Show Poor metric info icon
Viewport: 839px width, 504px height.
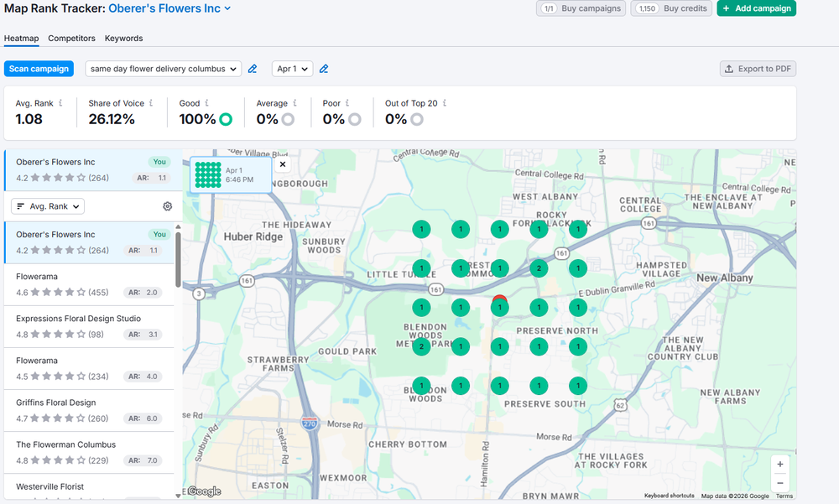pyautogui.click(x=347, y=102)
